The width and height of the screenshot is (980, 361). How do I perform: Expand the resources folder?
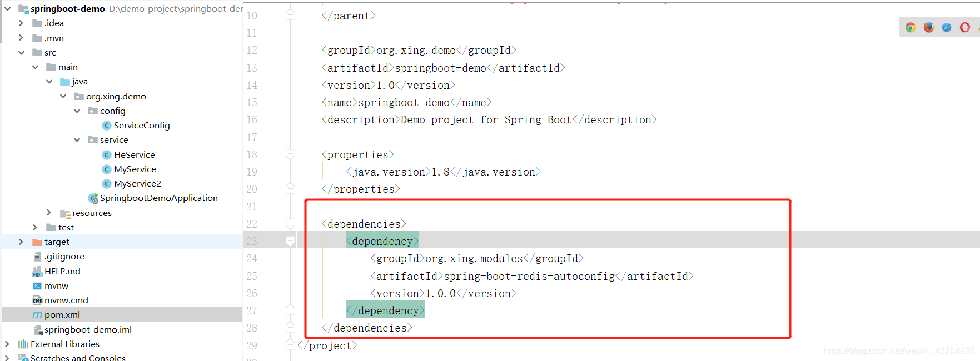click(x=49, y=212)
